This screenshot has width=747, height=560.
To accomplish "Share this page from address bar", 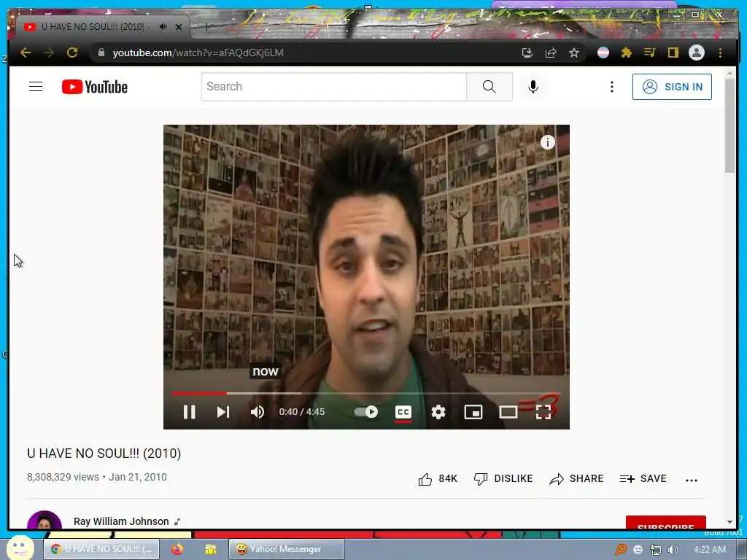I will click(551, 52).
